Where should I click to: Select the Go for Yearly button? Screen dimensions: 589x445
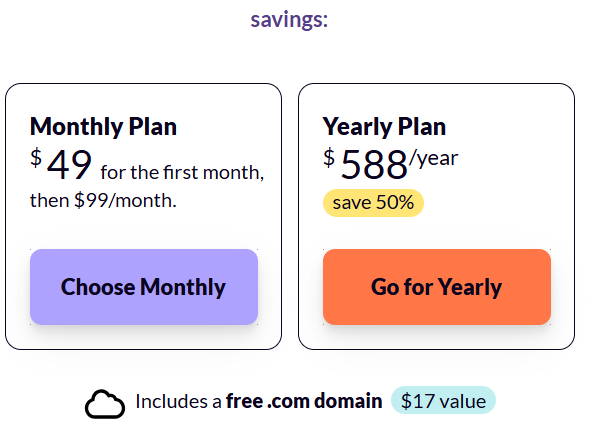pyautogui.click(x=437, y=287)
